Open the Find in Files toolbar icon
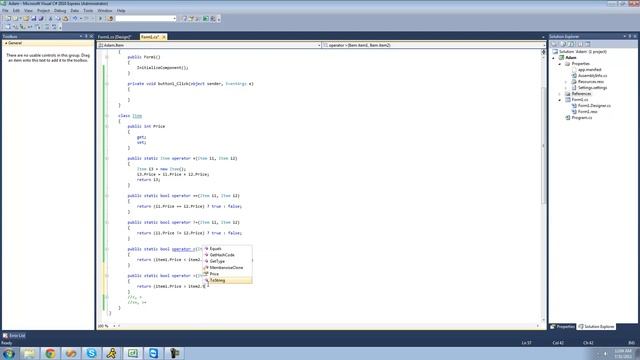The width and height of the screenshot is (640, 360). pyautogui.click(x=110, y=18)
